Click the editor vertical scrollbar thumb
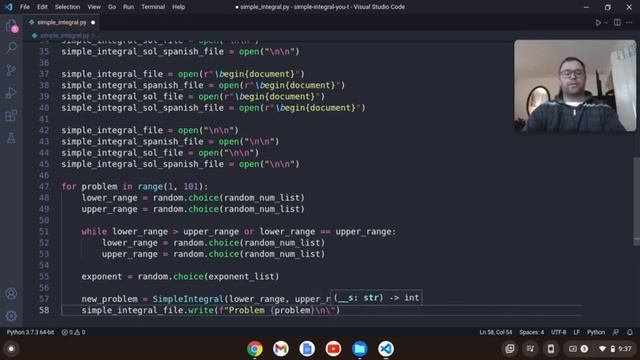Screen dimensions: 640x360 (636, 201)
